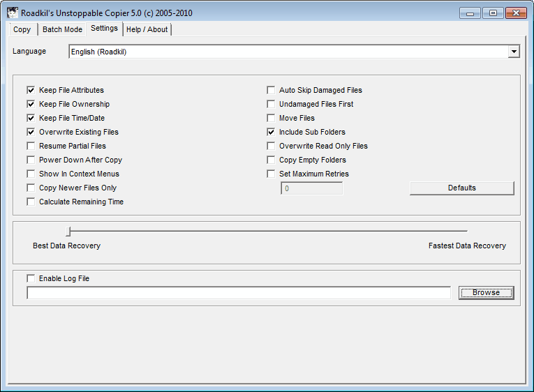The image size is (534, 392).
Task: Uncheck Include Sub Folders
Action: [271, 132]
